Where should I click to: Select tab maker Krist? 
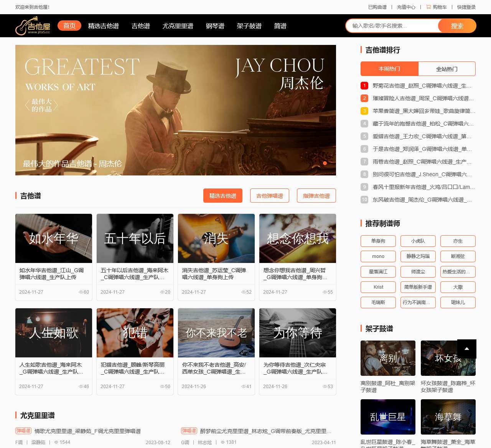378,287
